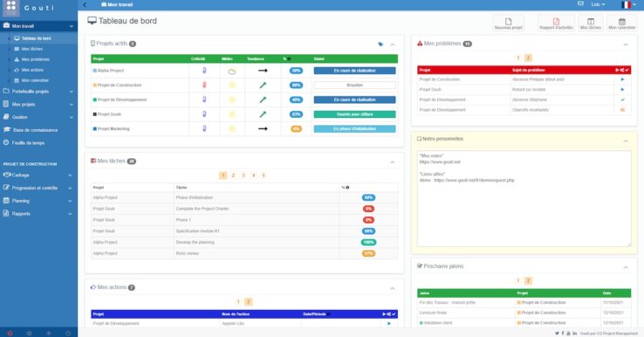Click the tag icon in Projets actifs panel
644x337 pixels.
coord(380,44)
